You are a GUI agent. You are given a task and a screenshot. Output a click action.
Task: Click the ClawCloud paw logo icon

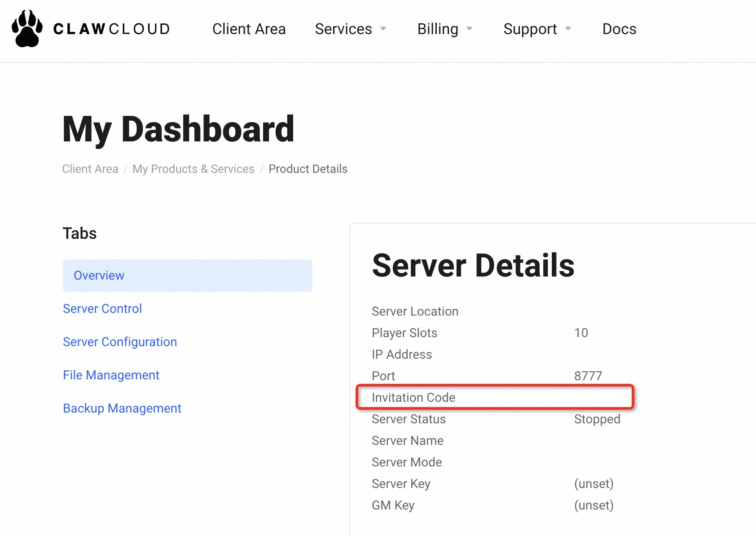point(27,29)
